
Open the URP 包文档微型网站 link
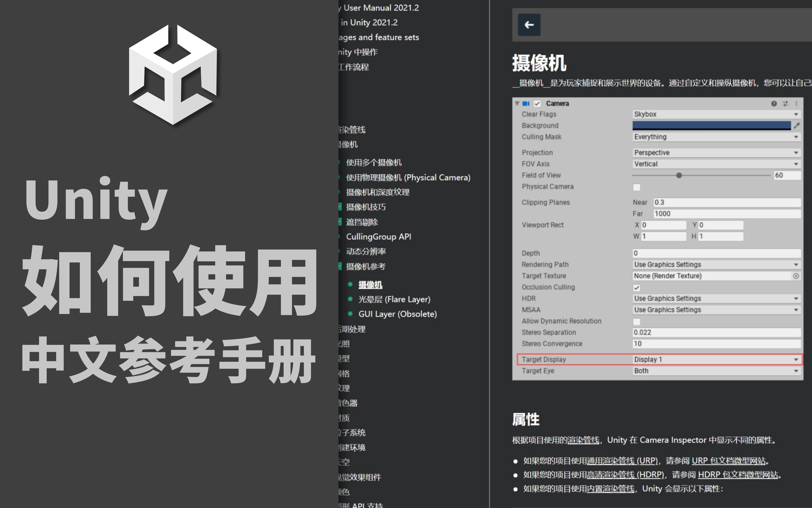729,461
